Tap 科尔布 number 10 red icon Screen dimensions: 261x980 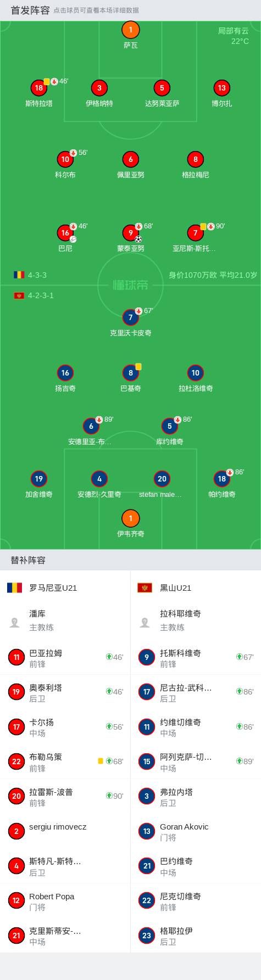(x=65, y=159)
